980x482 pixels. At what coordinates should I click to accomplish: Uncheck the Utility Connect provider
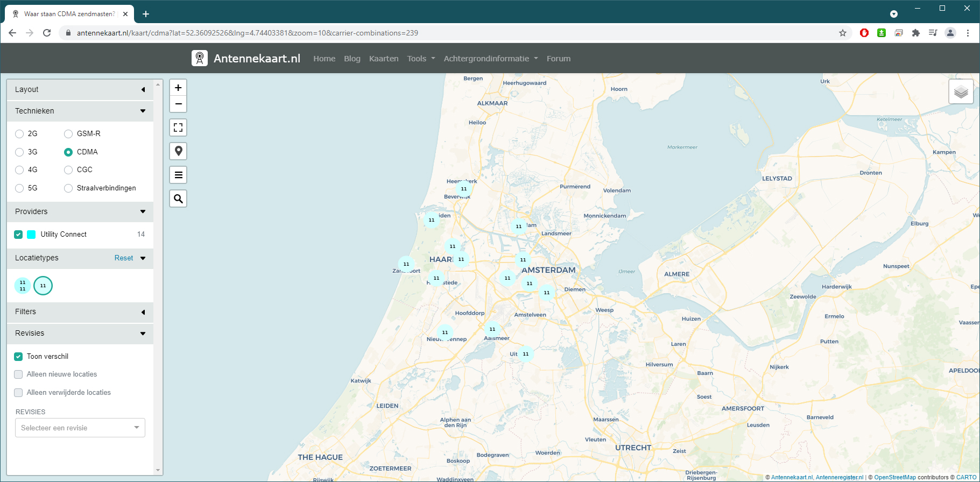click(18, 235)
